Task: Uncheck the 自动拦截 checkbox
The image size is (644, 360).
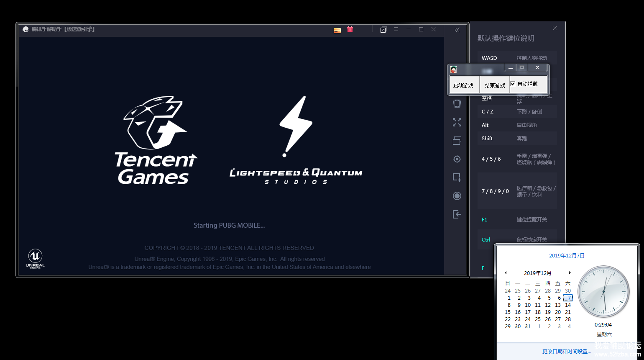Action: 513,84
